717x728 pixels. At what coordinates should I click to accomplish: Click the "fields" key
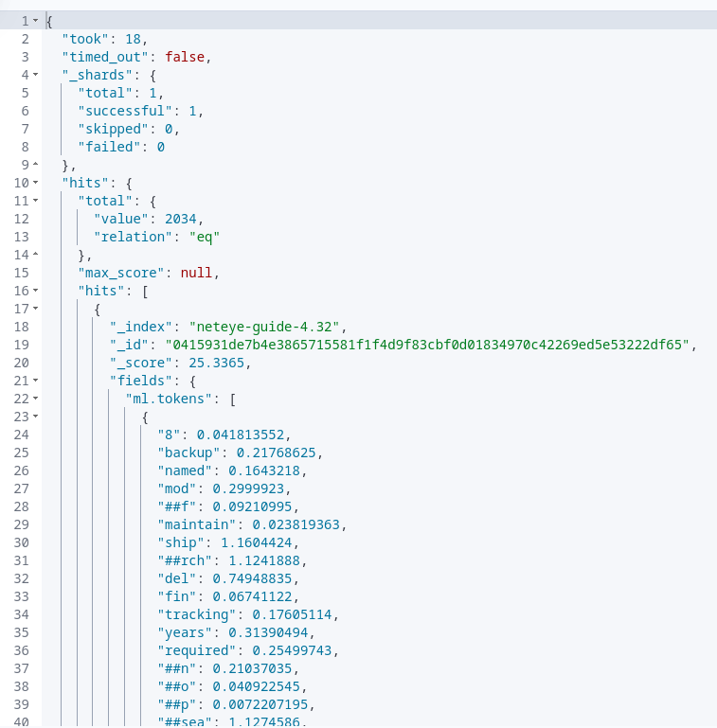pos(141,382)
